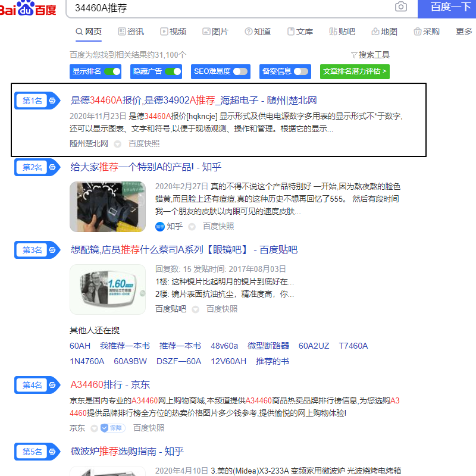The image size is (476, 476).
Task: Switch to the 贴吧 tab
Action: (x=342, y=32)
